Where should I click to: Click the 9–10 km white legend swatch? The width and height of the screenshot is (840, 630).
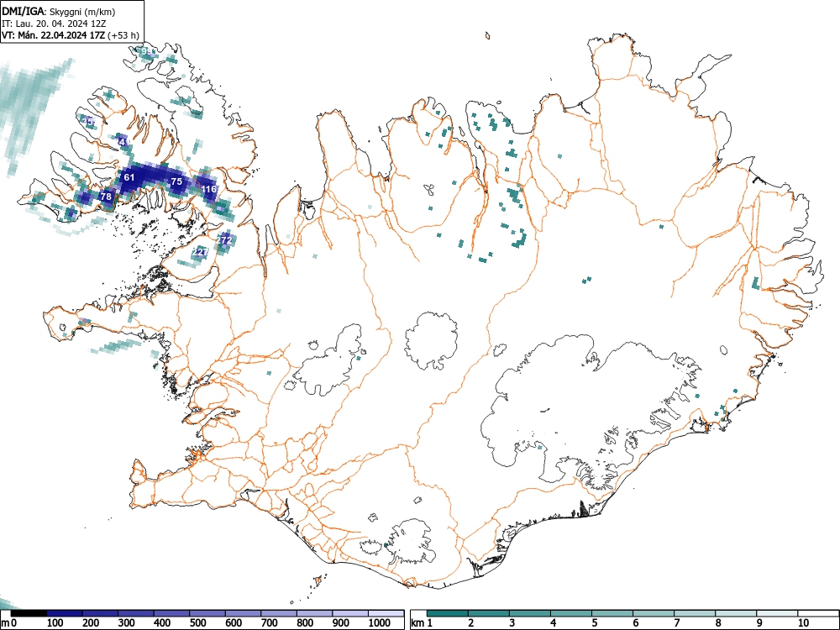click(777, 613)
